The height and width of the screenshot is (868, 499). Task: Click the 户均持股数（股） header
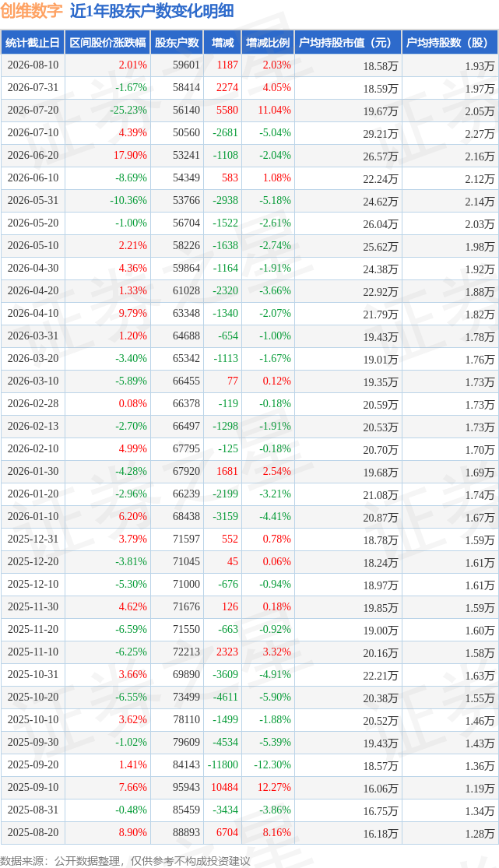click(450, 43)
